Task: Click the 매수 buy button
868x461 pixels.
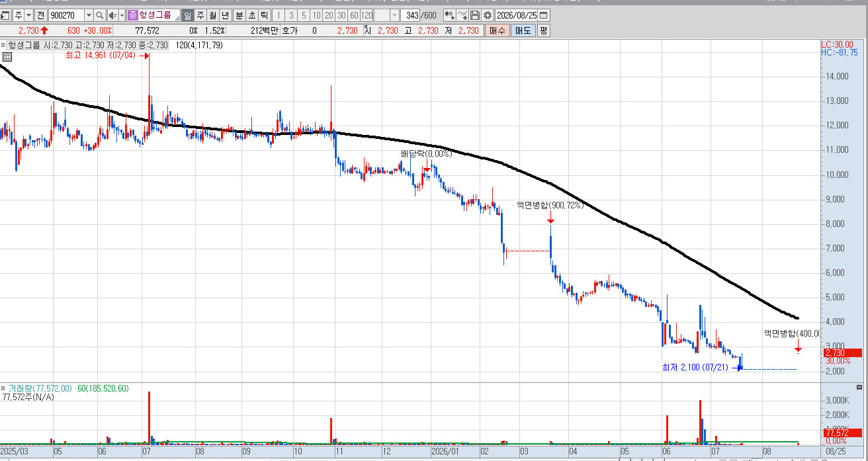Action: (x=496, y=30)
